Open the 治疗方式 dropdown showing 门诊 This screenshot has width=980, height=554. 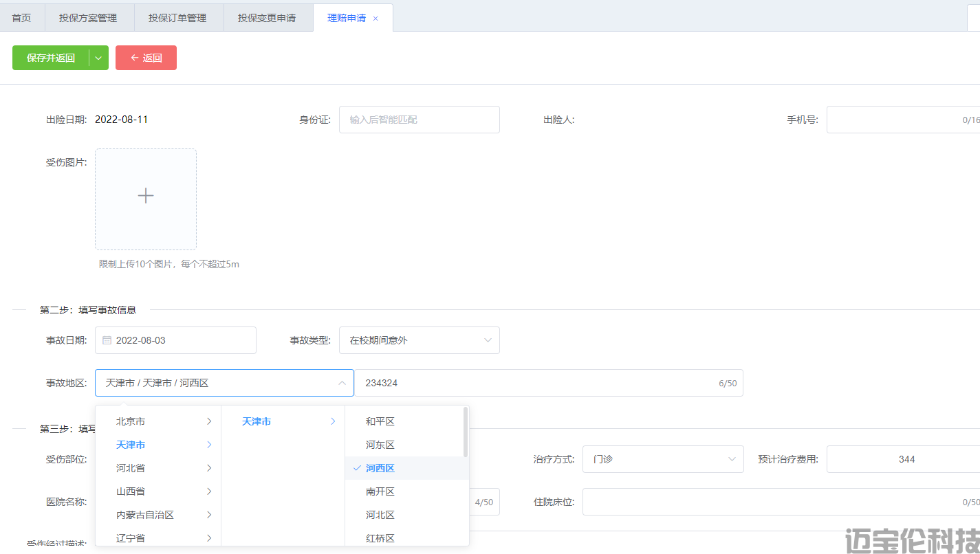663,459
